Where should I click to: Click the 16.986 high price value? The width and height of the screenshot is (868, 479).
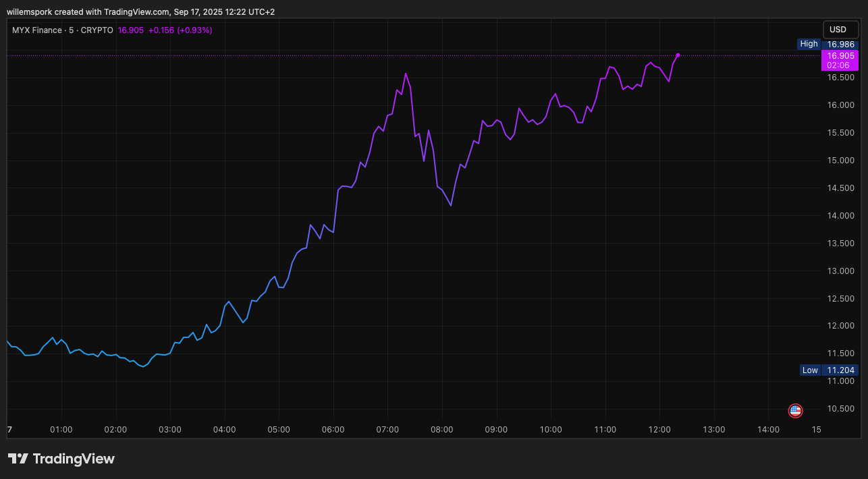pyautogui.click(x=840, y=44)
